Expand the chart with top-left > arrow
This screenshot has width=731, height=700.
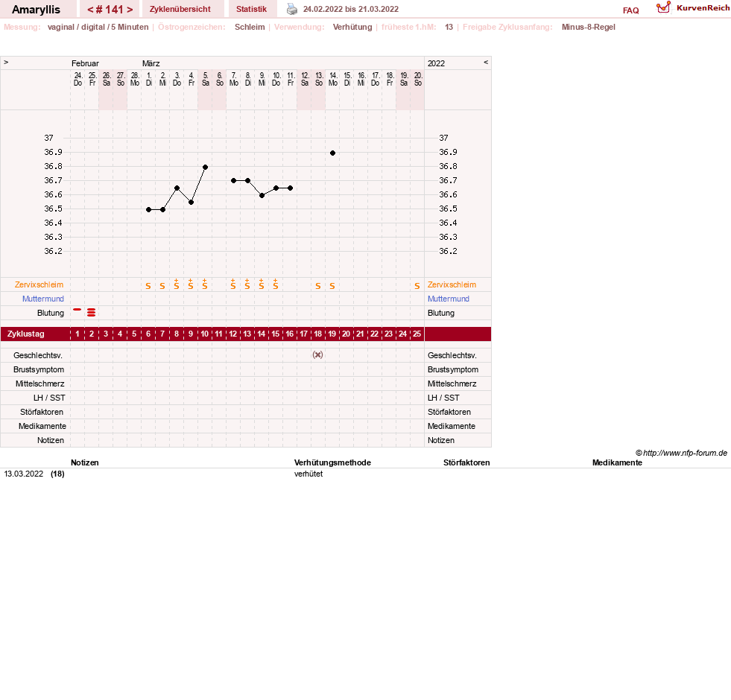[x=6, y=62]
